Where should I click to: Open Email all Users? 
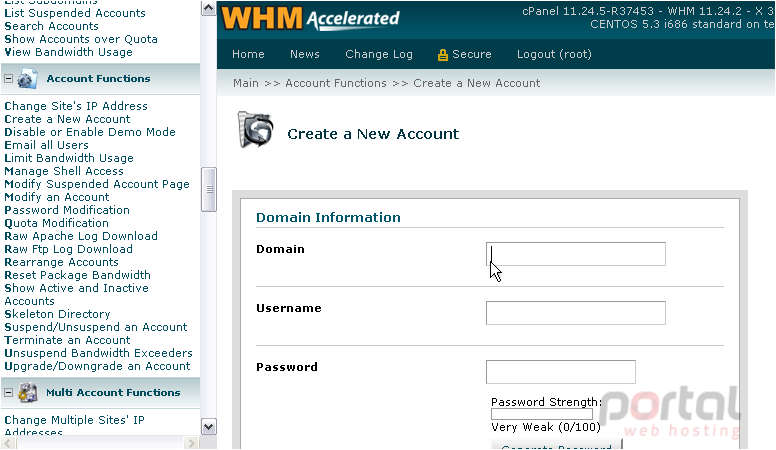pos(47,145)
